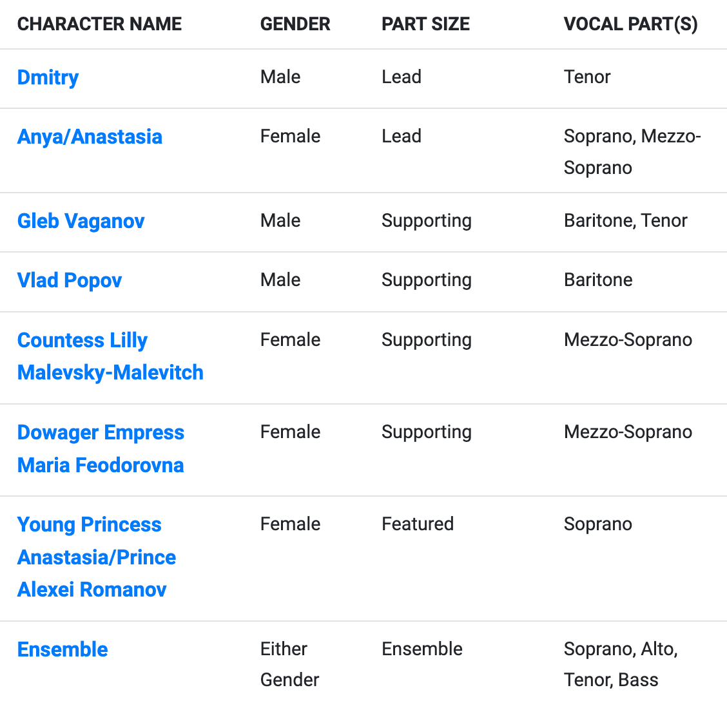Follow the Gleb Vaganov link
This screenshot has width=727, height=728.
coord(81,221)
